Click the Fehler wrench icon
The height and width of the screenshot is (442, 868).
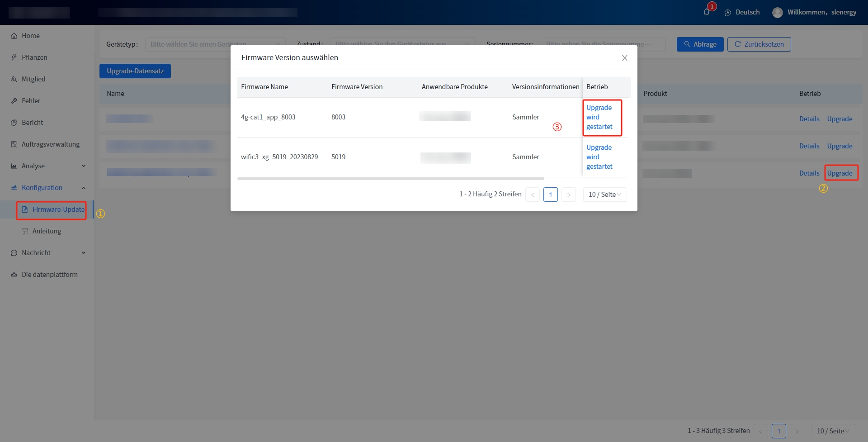[14, 101]
